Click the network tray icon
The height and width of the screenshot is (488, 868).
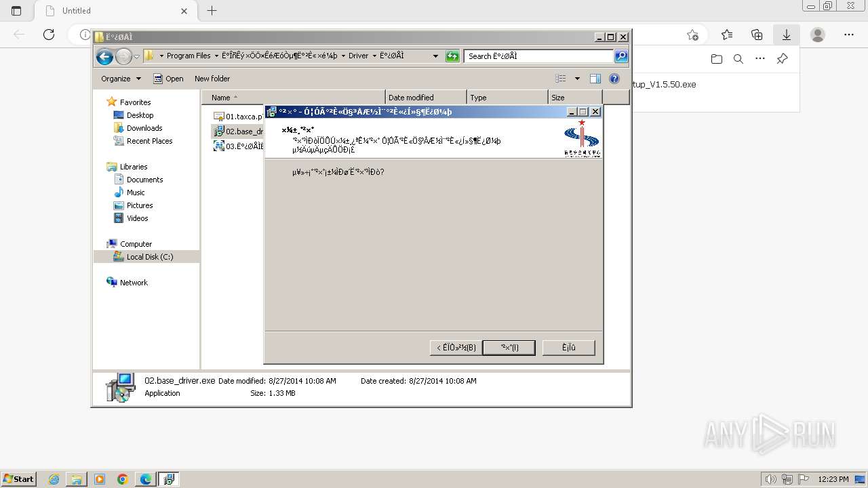(x=787, y=479)
